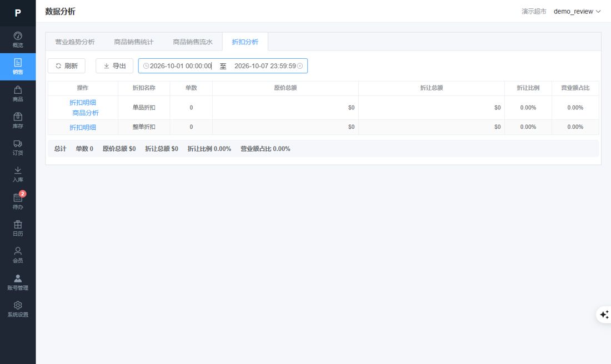
Task: Click the 折扣名称 column header
Action: (144, 88)
